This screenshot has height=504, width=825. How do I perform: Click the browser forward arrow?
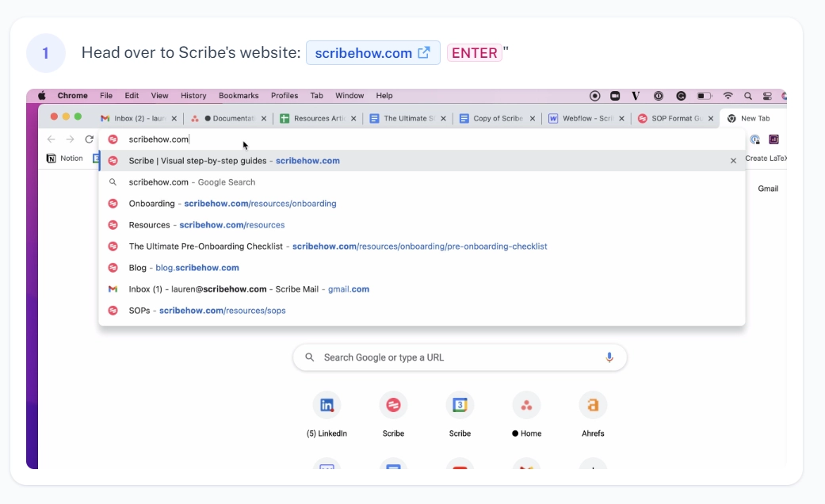click(x=70, y=139)
